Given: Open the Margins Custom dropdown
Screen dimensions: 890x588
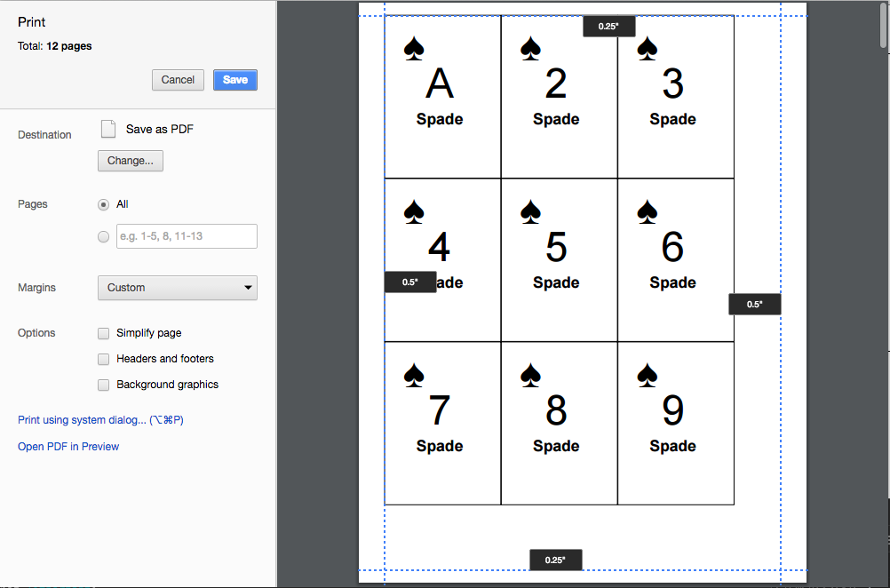Looking at the screenshot, I should [x=177, y=288].
